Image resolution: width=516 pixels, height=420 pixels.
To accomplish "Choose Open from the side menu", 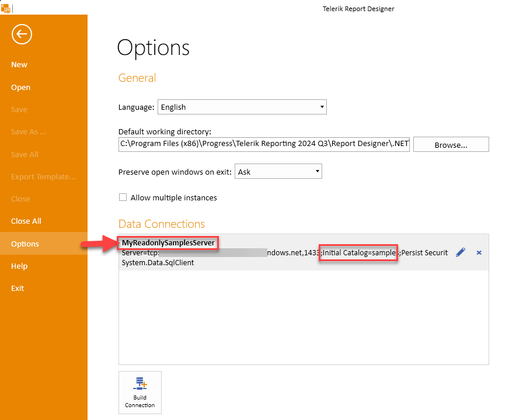I will (x=20, y=87).
